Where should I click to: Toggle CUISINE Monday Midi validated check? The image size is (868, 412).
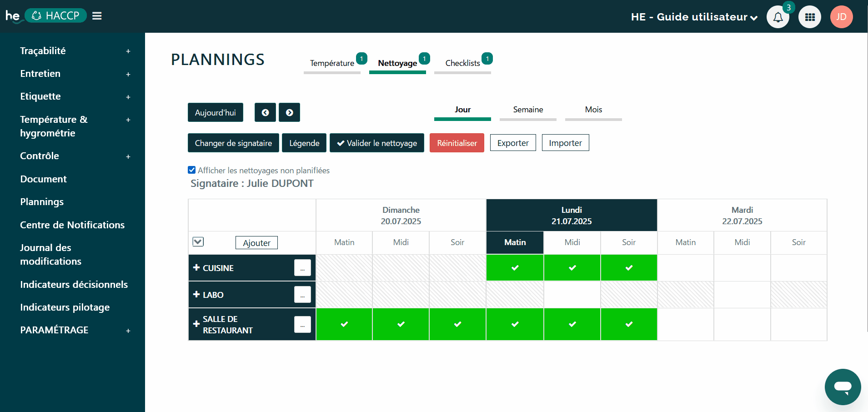point(572,268)
